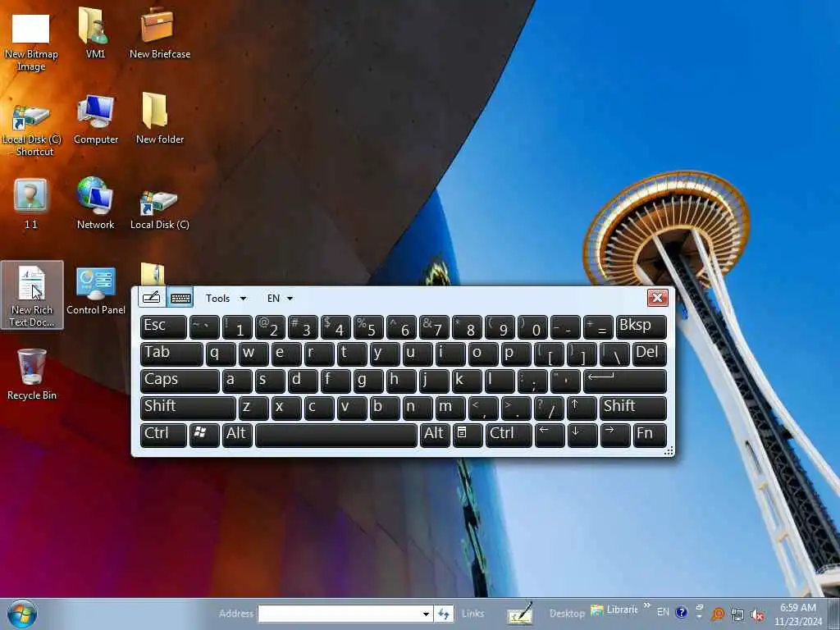Toggle the right Alt key
The height and width of the screenshot is (630, 840).
(x=435, y=435)
